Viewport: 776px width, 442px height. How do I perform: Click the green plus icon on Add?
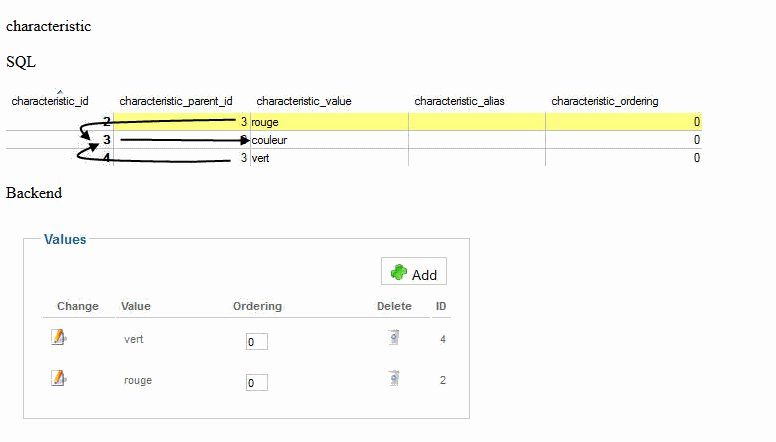point(398,272)
